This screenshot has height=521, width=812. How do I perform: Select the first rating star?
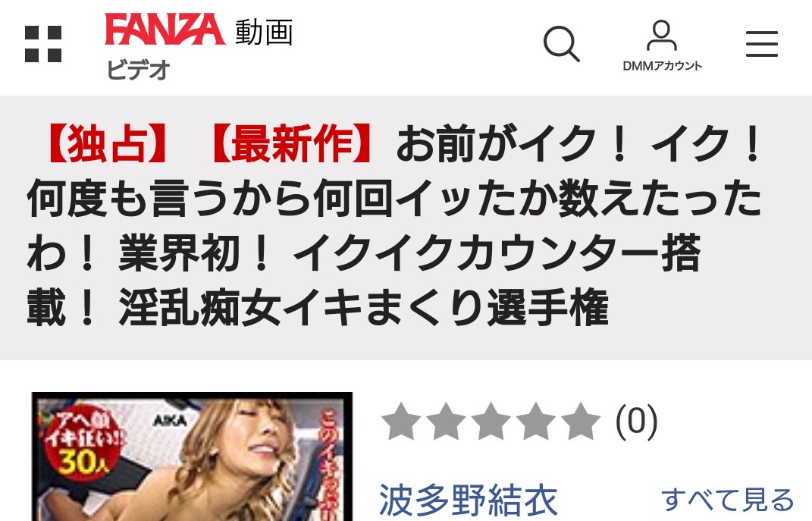click(x=401, y=422)
